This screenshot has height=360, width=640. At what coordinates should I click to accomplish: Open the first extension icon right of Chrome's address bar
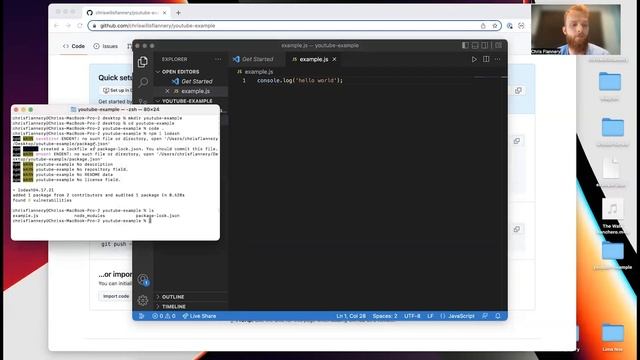[x=509, y=26]
